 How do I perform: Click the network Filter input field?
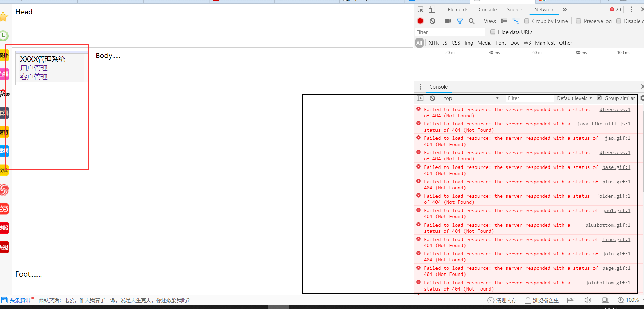[x=450, y=32]
